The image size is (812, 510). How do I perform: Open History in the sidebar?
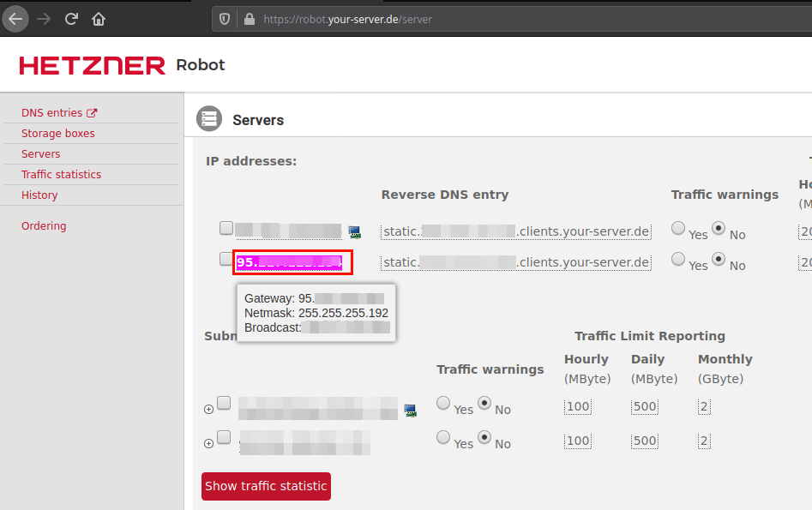[x=39, y=195]
